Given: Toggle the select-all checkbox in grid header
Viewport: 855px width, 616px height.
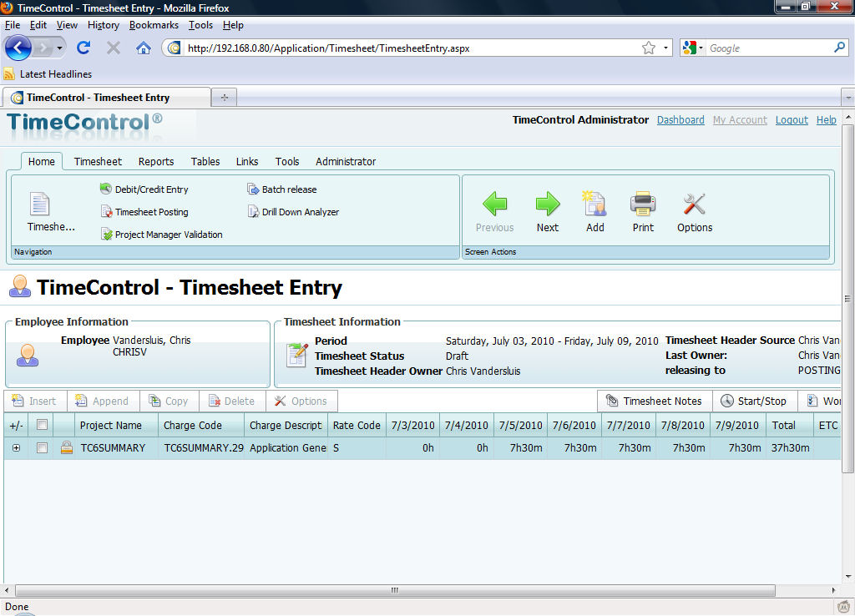Looking at the screenshot, I should [42, 425].
